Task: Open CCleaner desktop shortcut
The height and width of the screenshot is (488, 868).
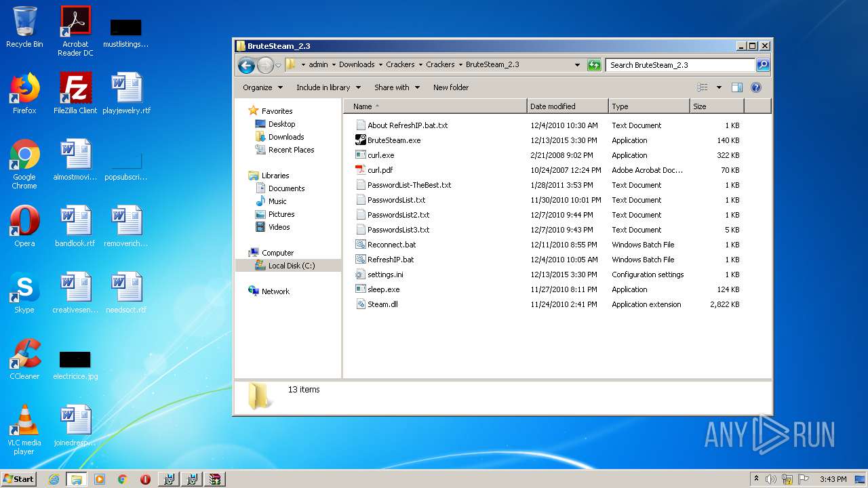Action: tap(24, 359)
